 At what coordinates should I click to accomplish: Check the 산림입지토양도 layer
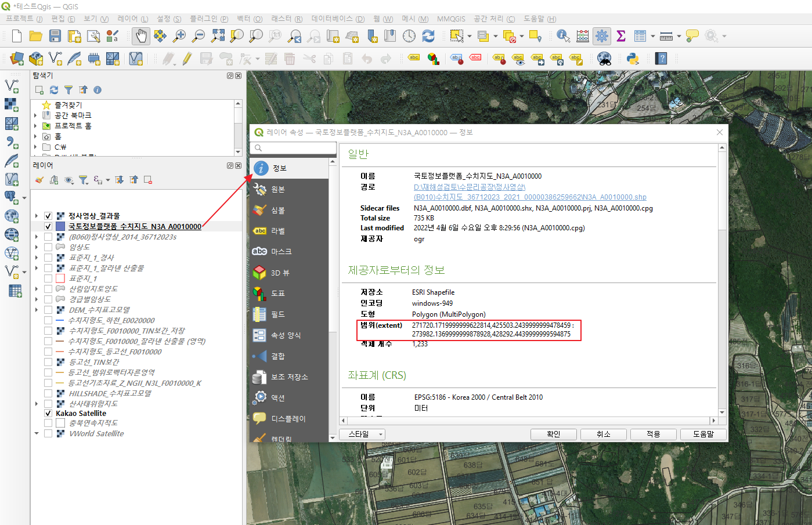coord(48,289)
